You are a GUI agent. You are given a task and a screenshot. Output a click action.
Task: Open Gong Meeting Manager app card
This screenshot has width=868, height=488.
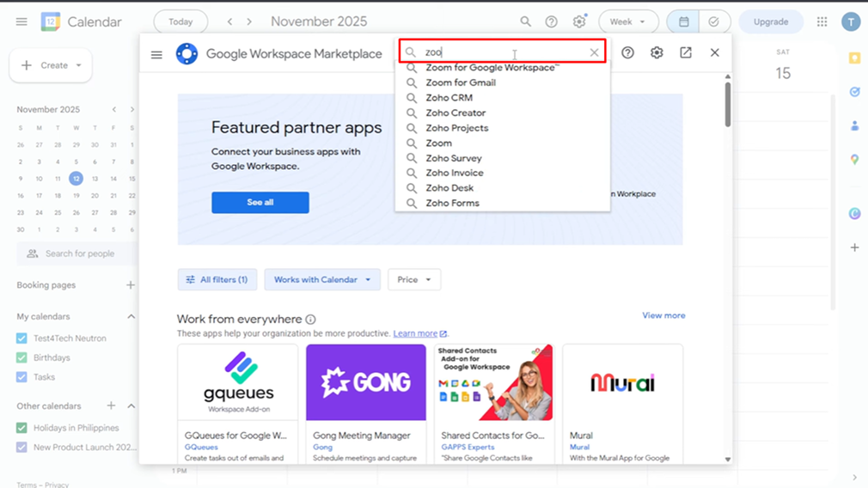pyautogui.click(x=366, y=404)
